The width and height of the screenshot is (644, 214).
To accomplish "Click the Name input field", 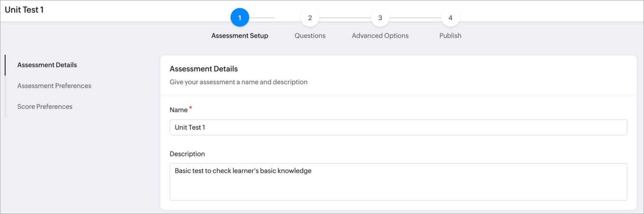I will [x=398, y=127].
